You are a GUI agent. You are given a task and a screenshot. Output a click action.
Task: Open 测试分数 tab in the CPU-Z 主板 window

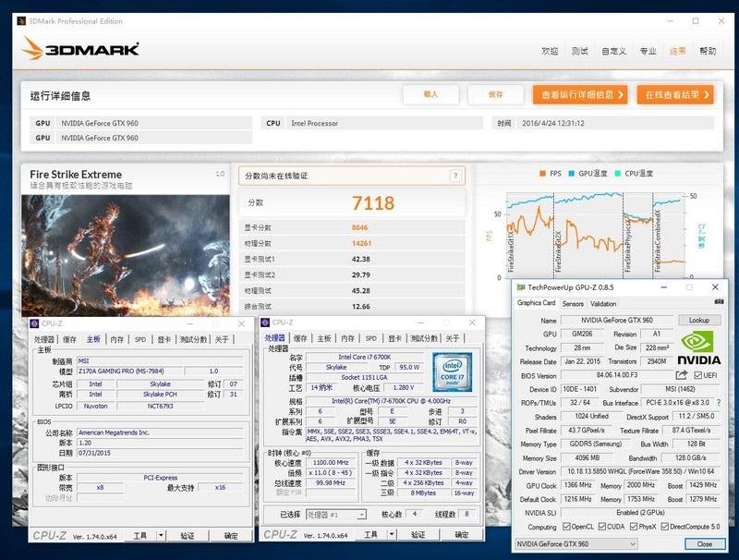point(193,339)
